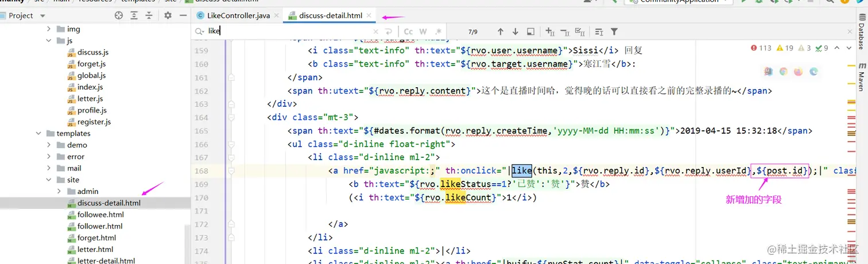Click the errors indicator showing 113
868x264 pixels.
[x=761, y=48]
